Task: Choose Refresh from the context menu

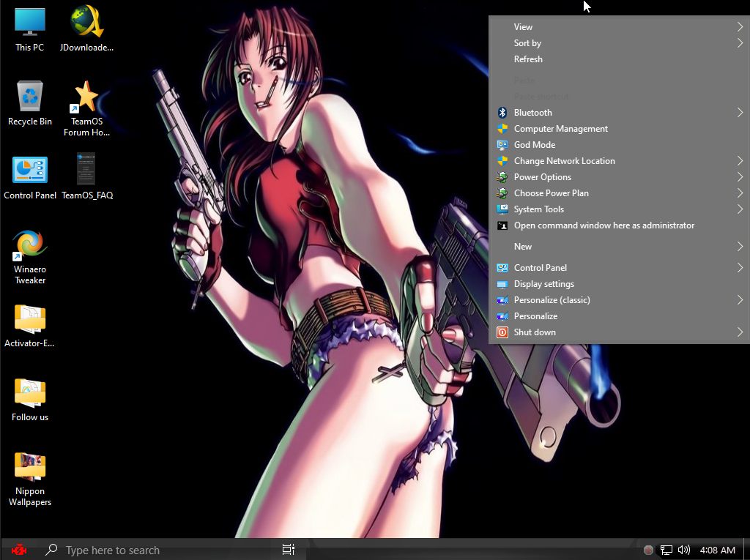Action: (528, 59)
